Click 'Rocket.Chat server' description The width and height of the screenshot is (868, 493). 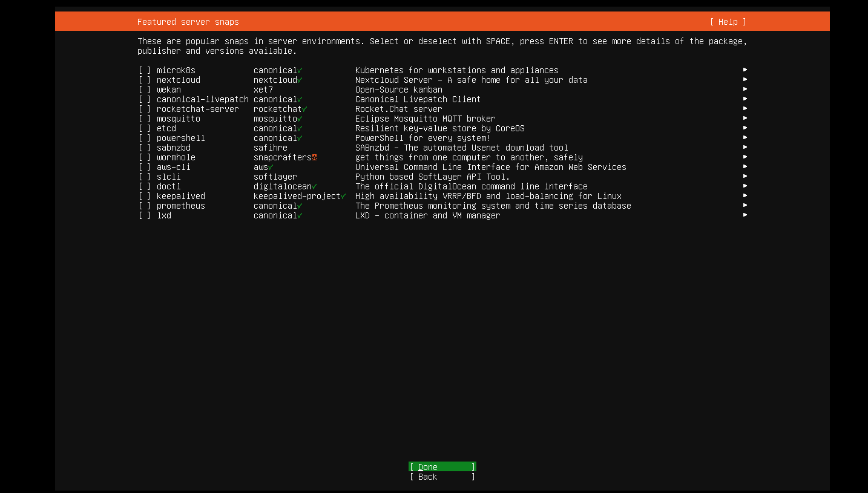(x=399, y=109)
